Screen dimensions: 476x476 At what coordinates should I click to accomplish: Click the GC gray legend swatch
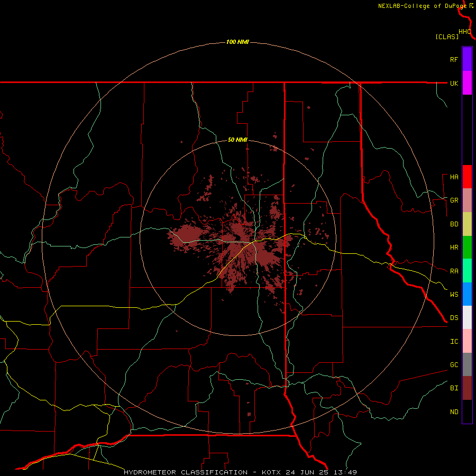click(x=467, y=364)
